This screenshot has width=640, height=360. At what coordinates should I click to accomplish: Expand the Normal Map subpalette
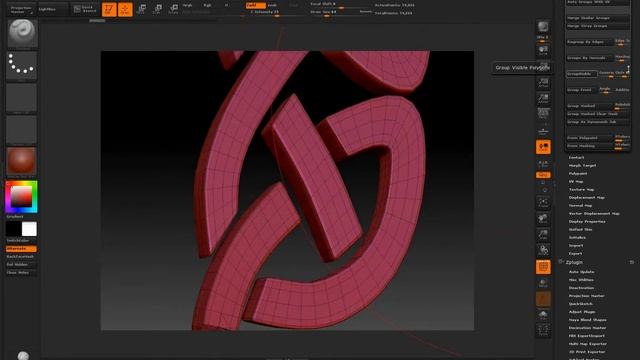pos(580,206)
